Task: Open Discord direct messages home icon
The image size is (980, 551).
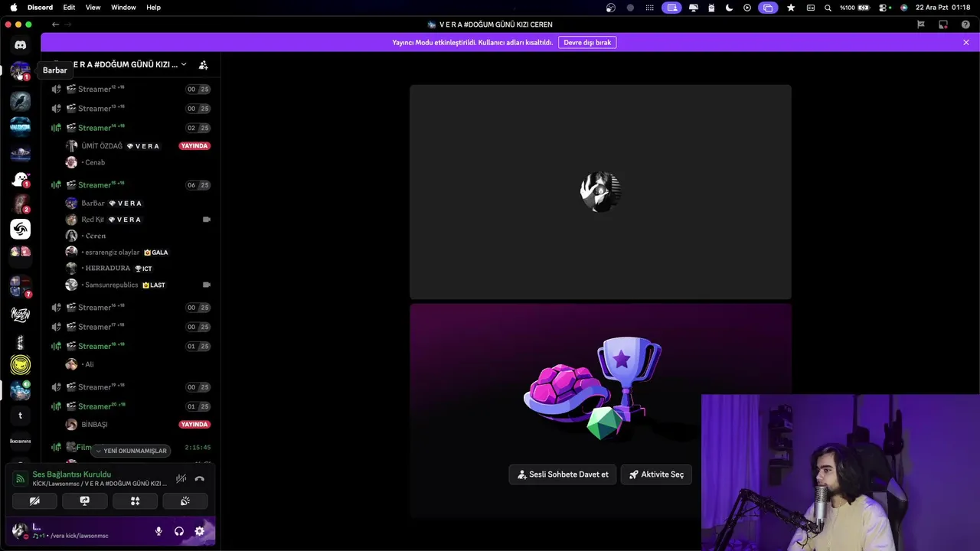Action: [21, 45]
